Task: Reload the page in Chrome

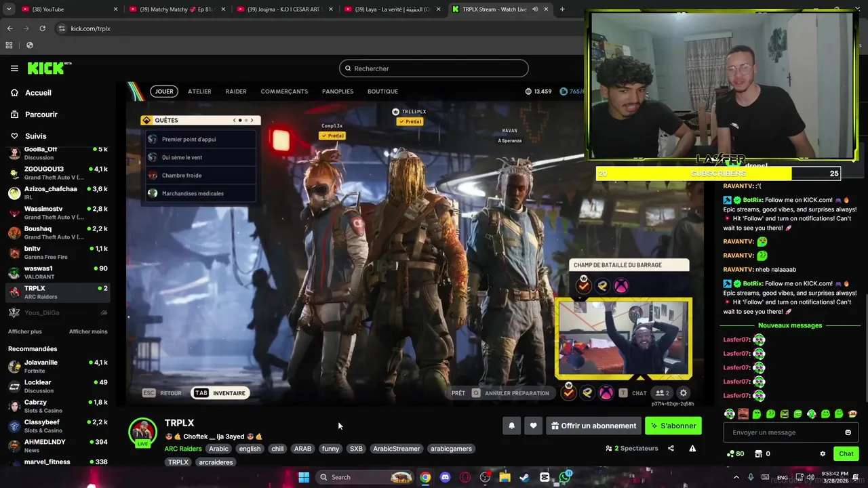Action: pyautogui.click(x=42, y=28)
